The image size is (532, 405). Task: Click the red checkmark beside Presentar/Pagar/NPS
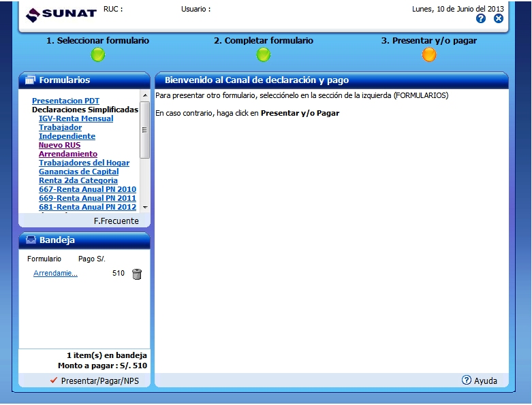(54, 380)
